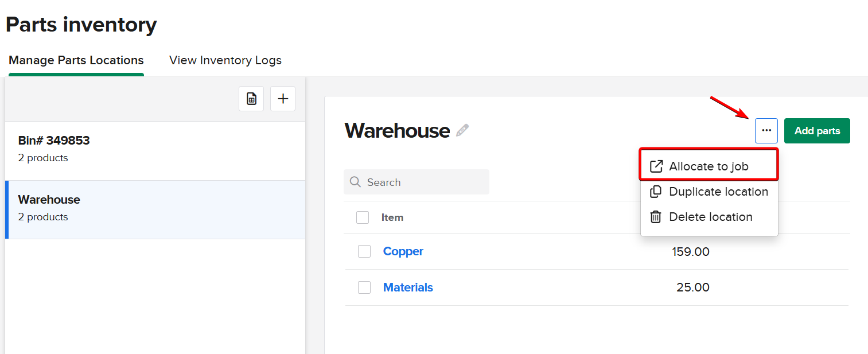Open the three-dots more options button
The height and width of the screenshot is (354, 868).
point(766,131)
